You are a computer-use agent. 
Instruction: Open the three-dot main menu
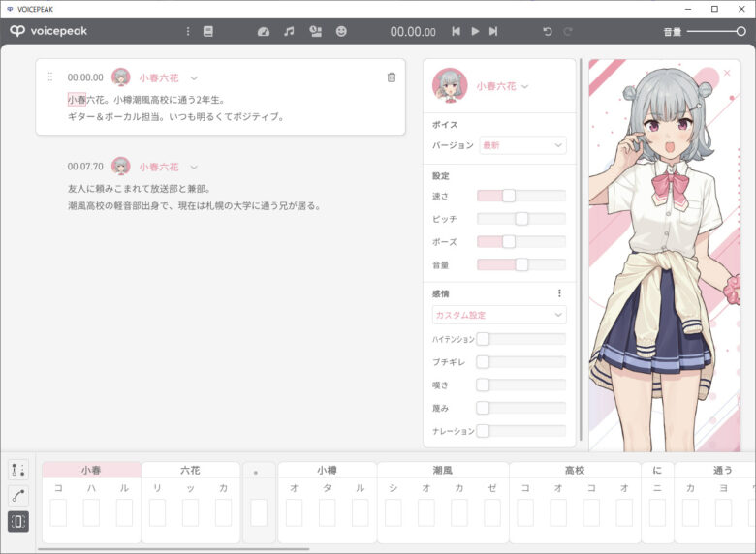188,31
